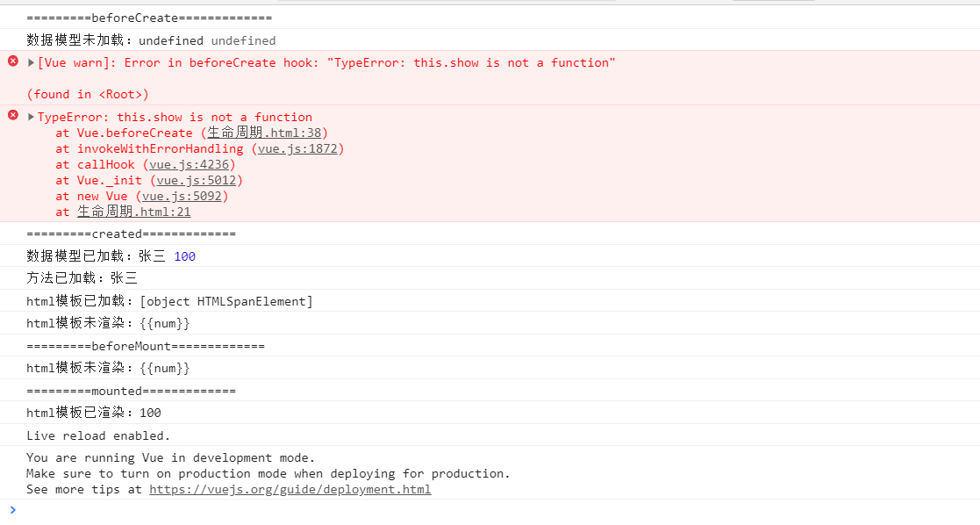Click the red error icon beside TypeError
Image resolution: width=980 pixels, height=525 pixels.
pos(13,115)
